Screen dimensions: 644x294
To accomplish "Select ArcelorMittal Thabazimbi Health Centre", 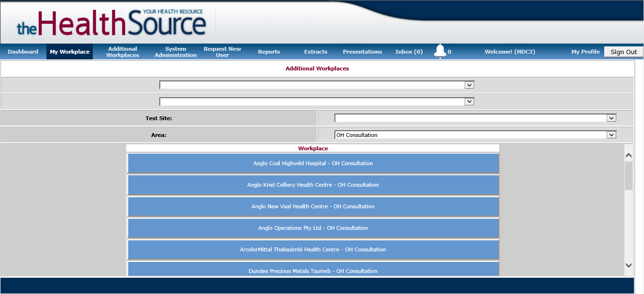I will click(x=313, y=249).
